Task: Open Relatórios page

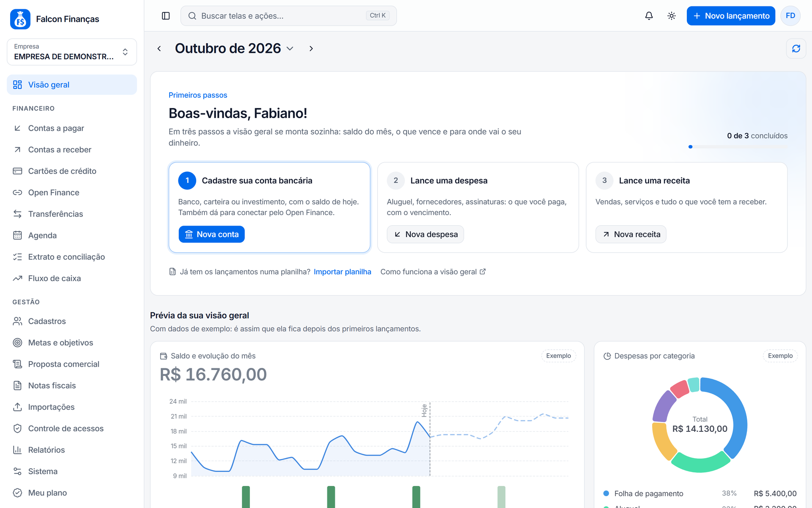Action: (72, 450)
